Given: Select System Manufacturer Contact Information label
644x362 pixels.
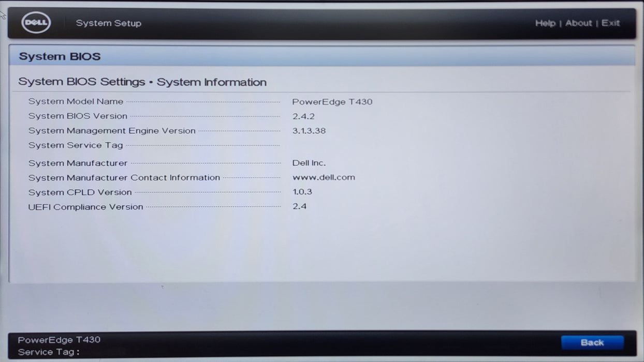Looking at the screenshot, I should tap(124, 177).
